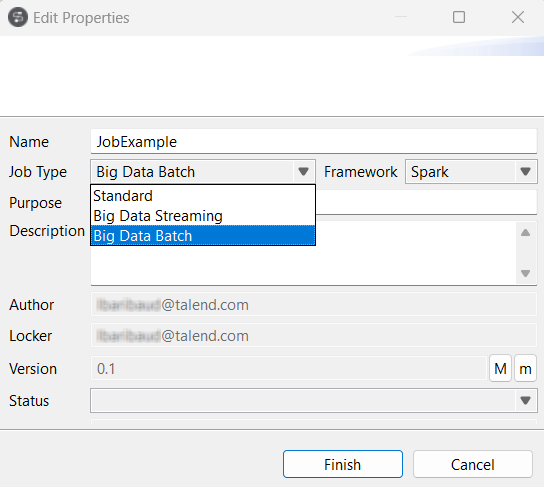Viewport: 544px width, 487px height.
Task: Click the Version field showing 0.1
Action: tap(289, 368)
